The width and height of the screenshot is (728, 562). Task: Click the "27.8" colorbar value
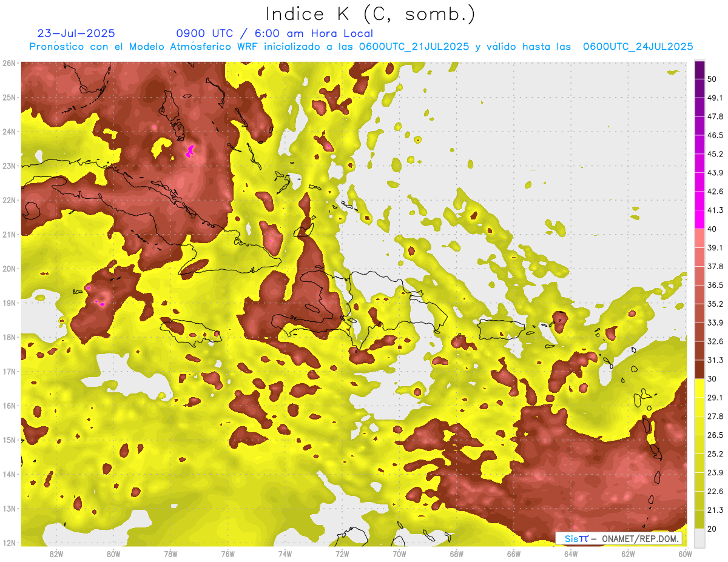point(716,416)
